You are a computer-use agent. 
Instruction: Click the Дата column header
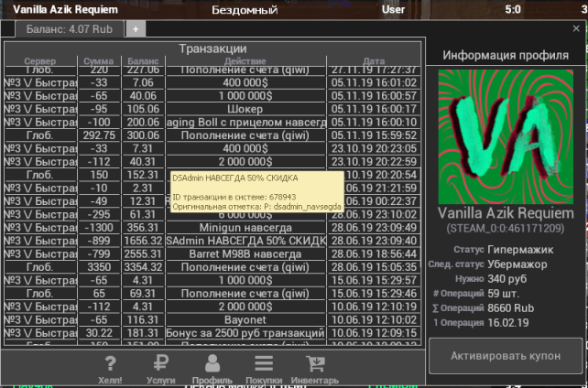(374, 61)
